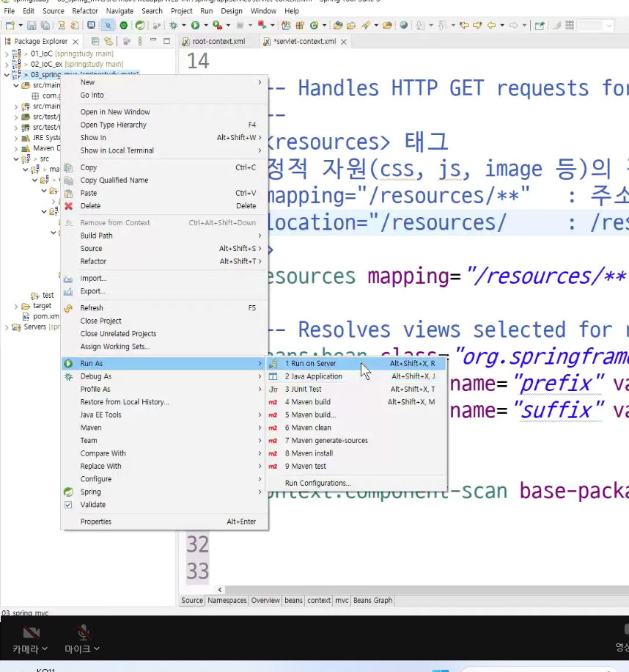Click the New wizard toolbar icon
629x672 pixels.
point(10,25)
